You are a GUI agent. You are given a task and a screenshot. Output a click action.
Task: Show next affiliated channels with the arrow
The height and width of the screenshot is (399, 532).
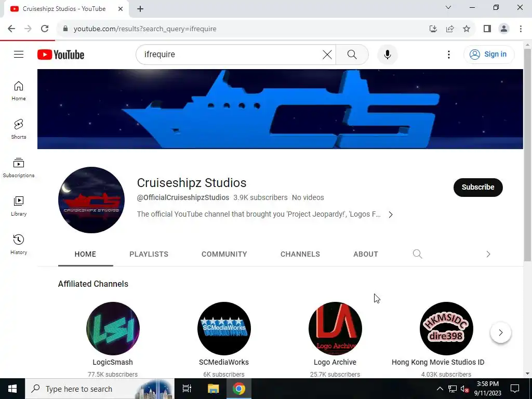[x=500, y=332]
